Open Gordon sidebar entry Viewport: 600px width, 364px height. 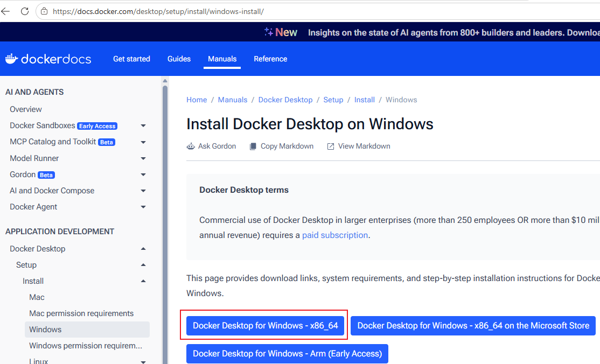(23, 174)
